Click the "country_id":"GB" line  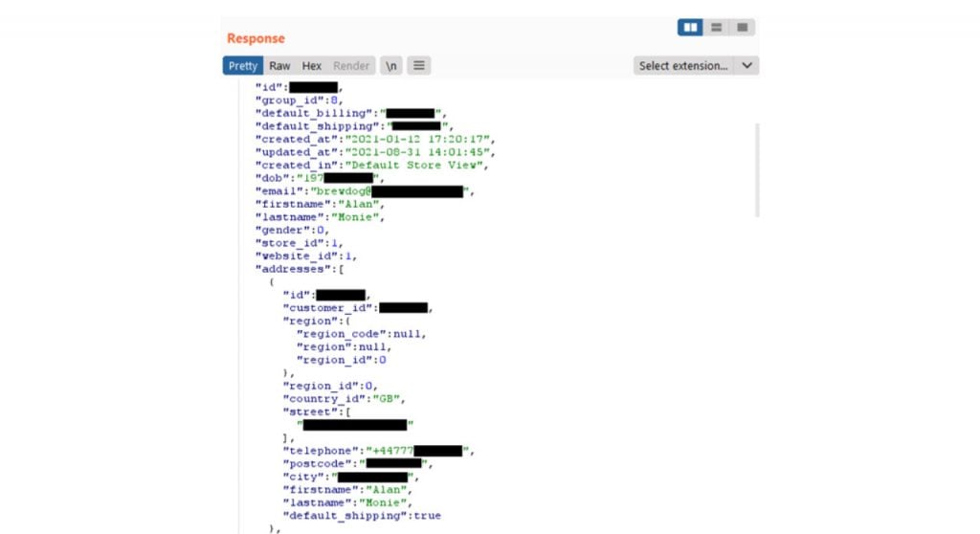click(x=344, y=399)
